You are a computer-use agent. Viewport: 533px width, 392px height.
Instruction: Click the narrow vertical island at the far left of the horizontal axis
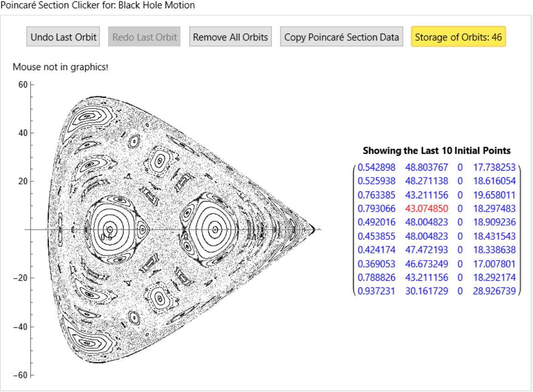pyautogui.click(x=60, y=229)
